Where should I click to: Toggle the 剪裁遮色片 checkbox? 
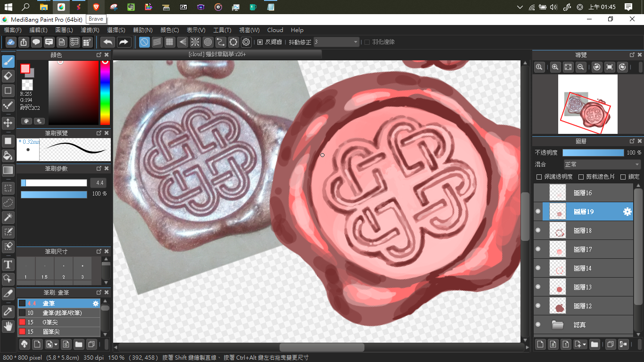pyautogui.click(x=581, y=177)
